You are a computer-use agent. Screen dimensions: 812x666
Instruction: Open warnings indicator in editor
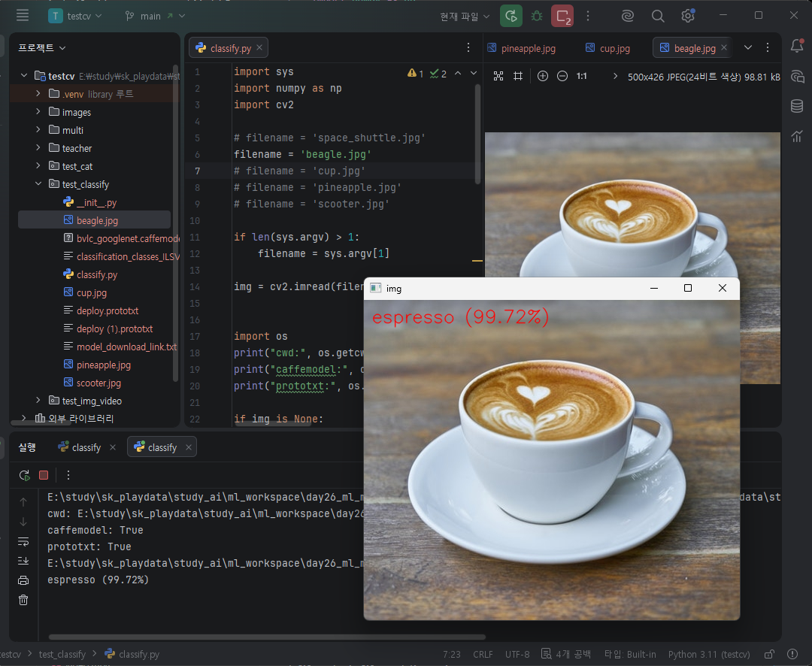pyautogui.click(x=415, y=74)
